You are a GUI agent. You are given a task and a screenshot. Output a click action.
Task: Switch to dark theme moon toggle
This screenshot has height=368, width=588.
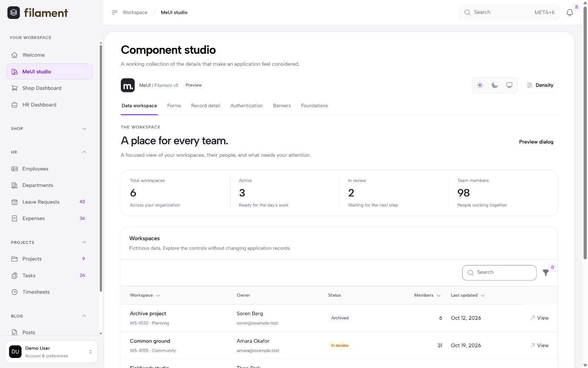coord(495,85)
